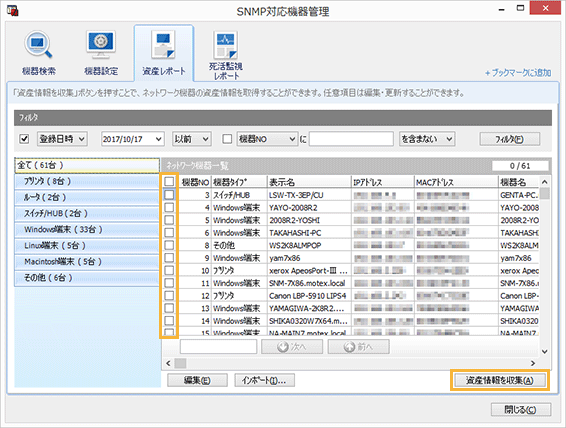This screenshot has width=566, height=428.
Task: Click the GENTA-PC device name cell
Action: (x=519, y=195)
